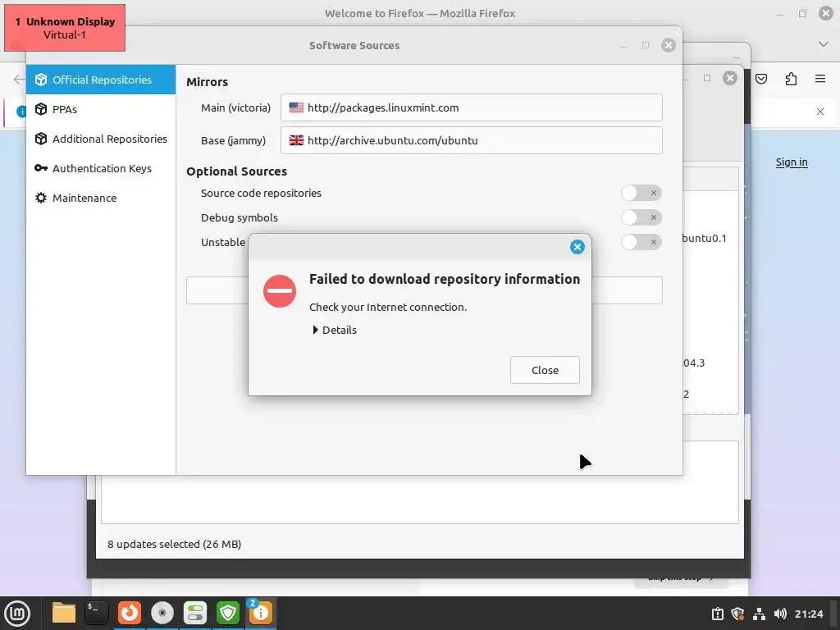Open Firefox extensions puzzle icon
The height and width of the screenshot is (630, 840).
[791, 79]
